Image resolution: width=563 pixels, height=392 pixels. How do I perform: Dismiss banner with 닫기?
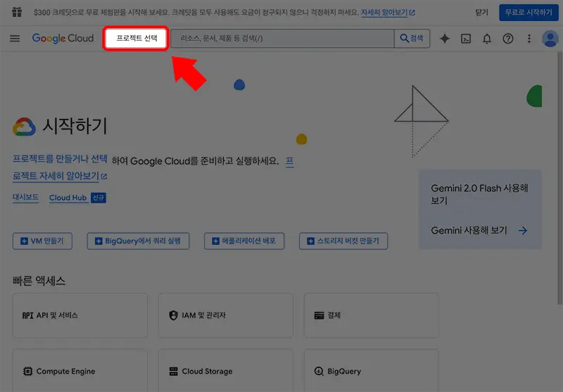tap(481, 13)
